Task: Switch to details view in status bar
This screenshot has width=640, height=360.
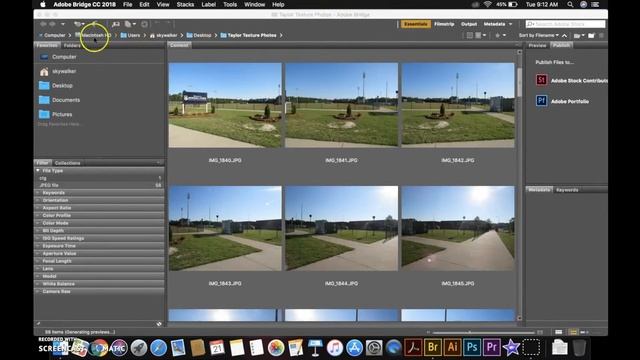Action: coord(584,332)
